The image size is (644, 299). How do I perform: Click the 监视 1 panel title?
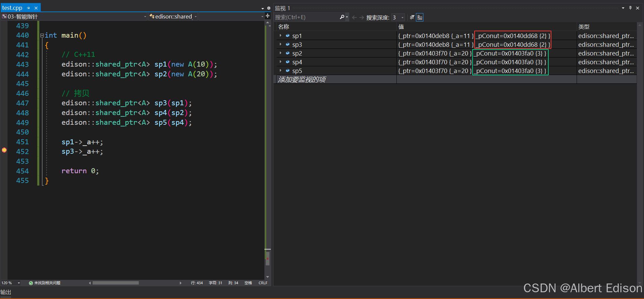coord(282,8)
